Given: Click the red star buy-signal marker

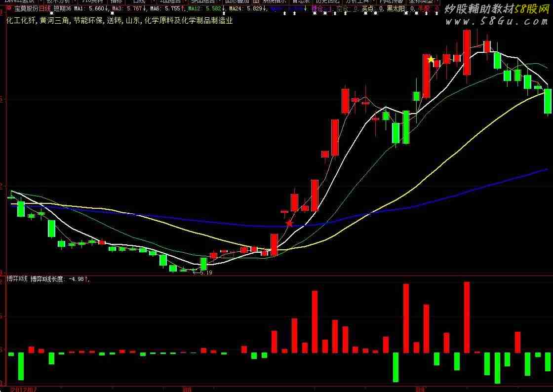Looking at the screenshot, I should point(289,223).
